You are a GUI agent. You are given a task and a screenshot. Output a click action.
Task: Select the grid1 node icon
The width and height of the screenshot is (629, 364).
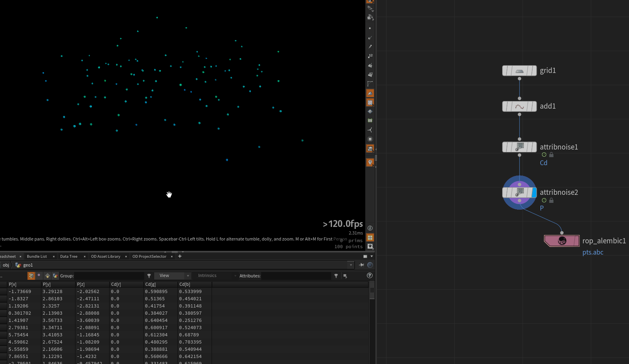[519, 71]
